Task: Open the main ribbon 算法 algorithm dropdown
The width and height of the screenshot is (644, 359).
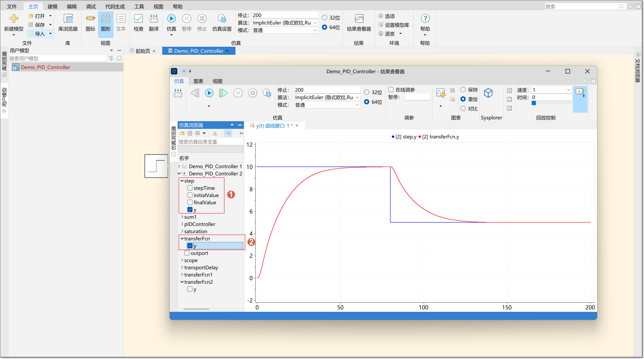Action: [x=315, y=23]
